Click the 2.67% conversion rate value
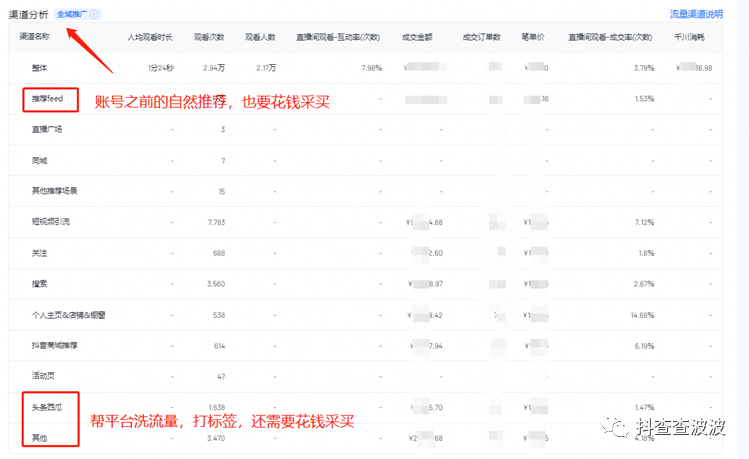The image size is (749, 459). click(x=644, y=284)
